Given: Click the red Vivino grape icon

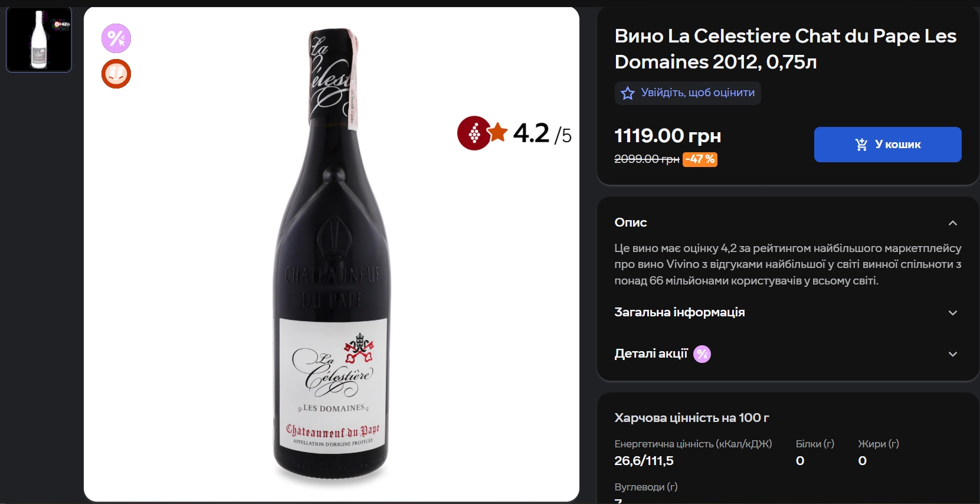Looking at the screenshot, I should pyautogui.click(x=473, y=133).
